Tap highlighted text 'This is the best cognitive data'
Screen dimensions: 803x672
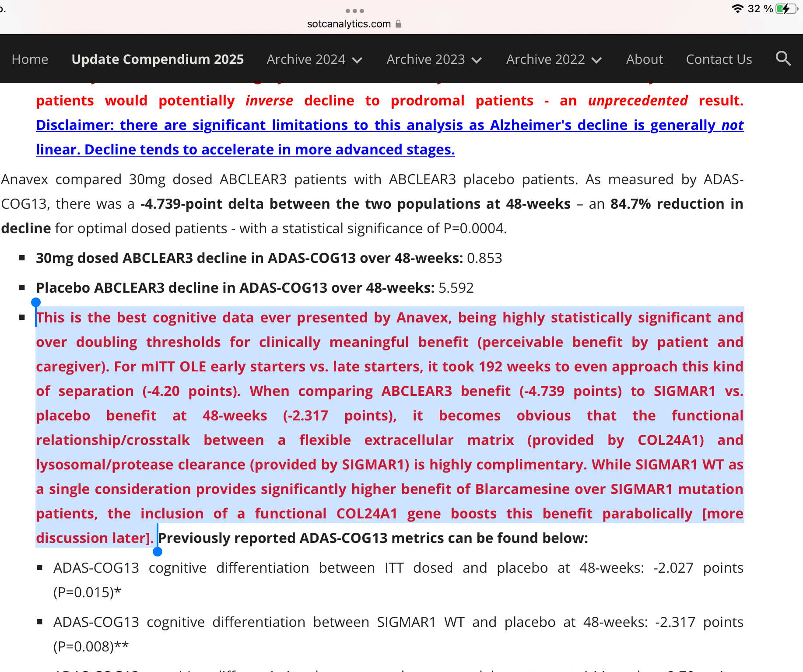click(145, 318)
